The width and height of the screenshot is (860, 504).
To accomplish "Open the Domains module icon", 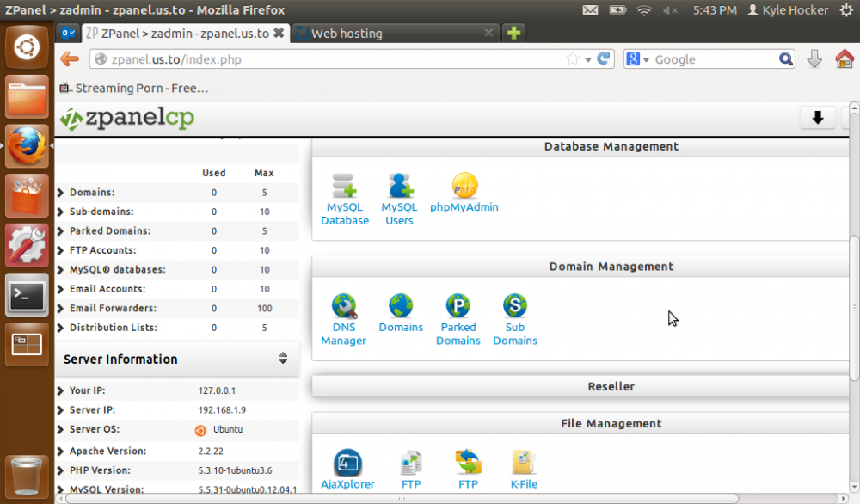I will coord(401,306).
